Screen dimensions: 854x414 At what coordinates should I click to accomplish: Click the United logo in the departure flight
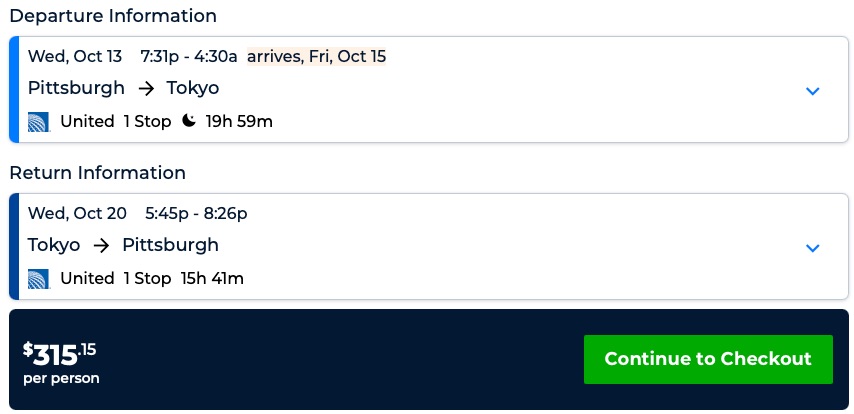(x=39, y=122)
